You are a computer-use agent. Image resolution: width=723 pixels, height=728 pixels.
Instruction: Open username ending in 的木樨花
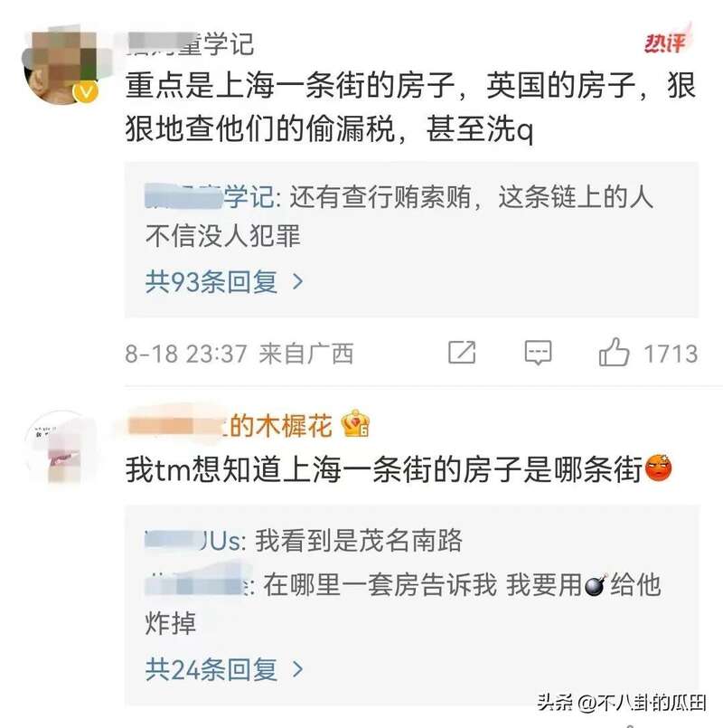pyautogui.click(x=230, y=425)
